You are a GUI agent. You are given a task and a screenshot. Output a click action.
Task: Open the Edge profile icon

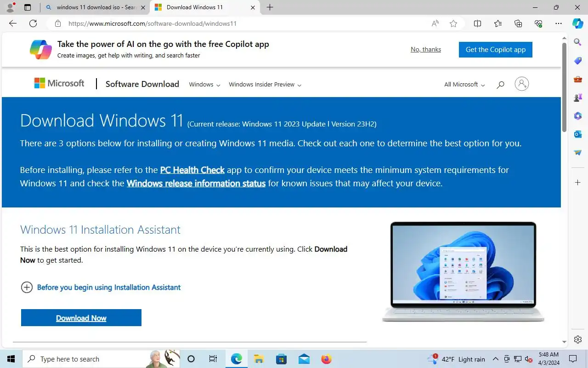click(10, 7)
